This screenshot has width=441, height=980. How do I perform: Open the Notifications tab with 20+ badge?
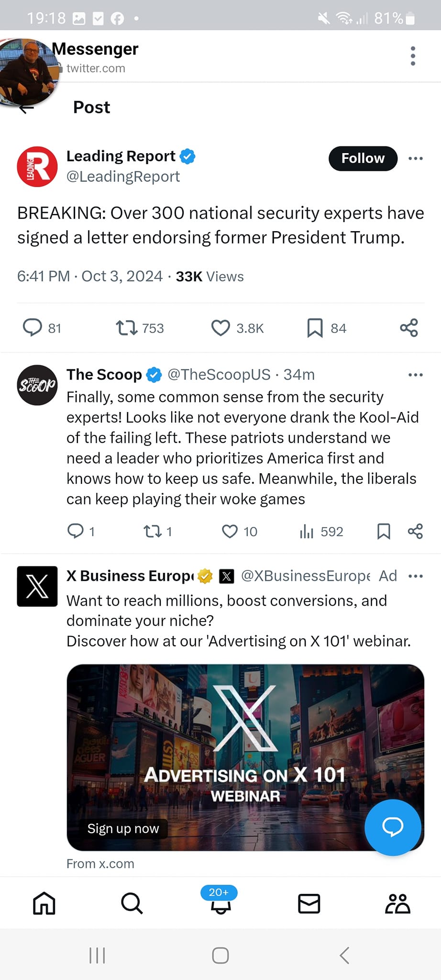point(220,903)
